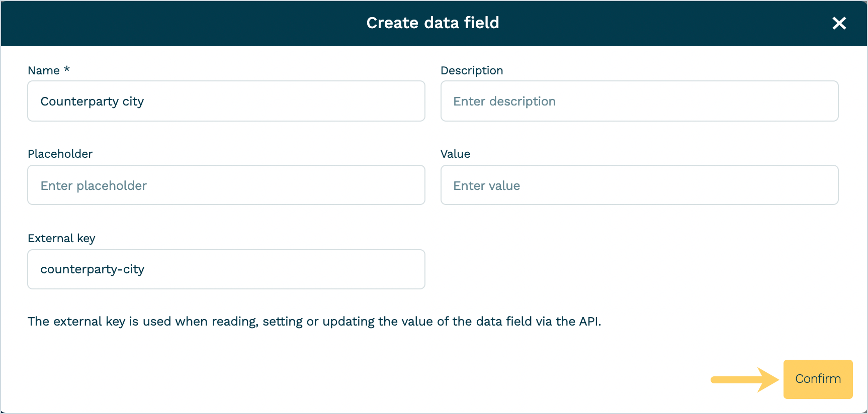Click the Name field label
868x414 pixels.
tap(44, 70)
